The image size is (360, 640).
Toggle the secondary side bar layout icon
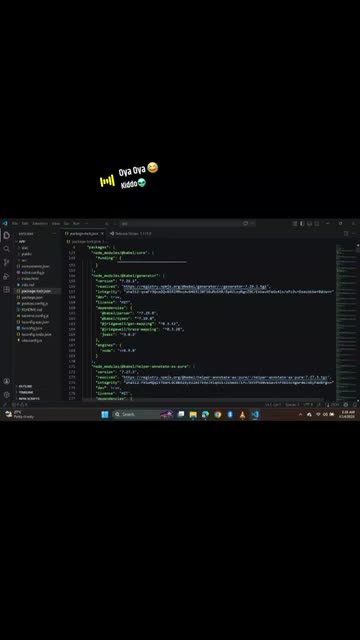pyautogui.click(x=317, y=224)
